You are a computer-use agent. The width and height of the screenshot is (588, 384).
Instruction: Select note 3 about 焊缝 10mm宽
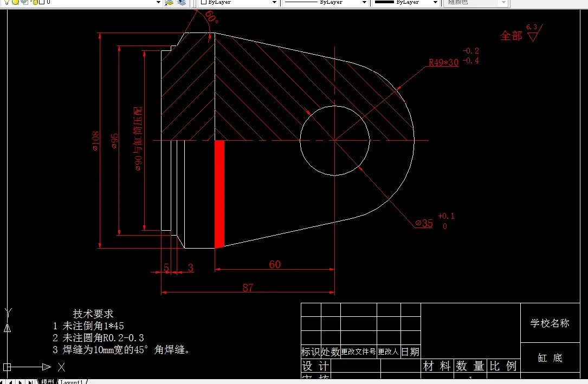tap(121, 350)
